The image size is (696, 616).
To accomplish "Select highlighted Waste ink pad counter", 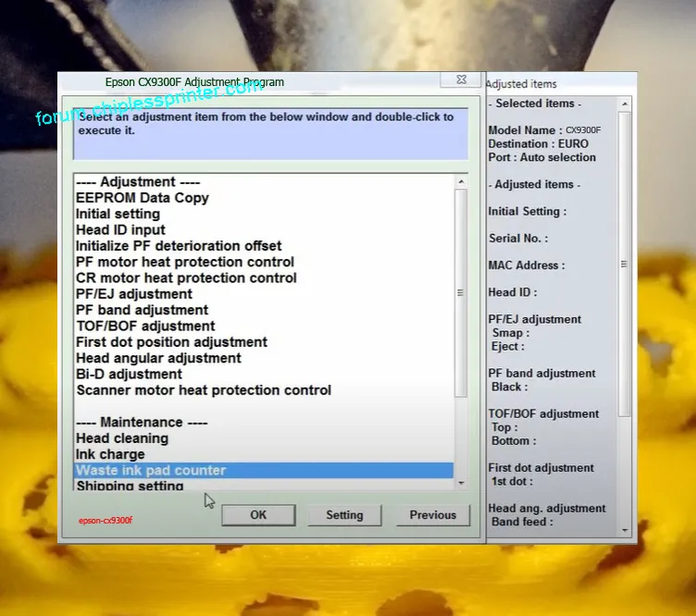I will click(264, 470).
